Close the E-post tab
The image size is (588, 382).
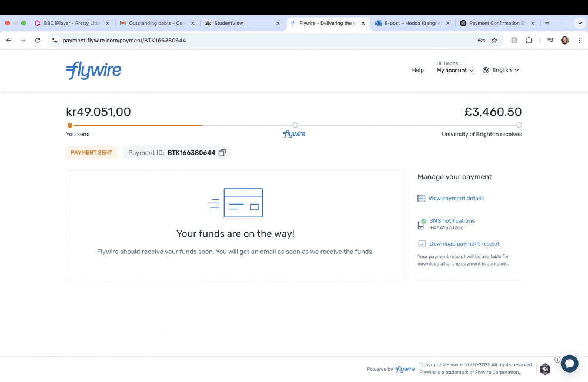pos(447,23)
